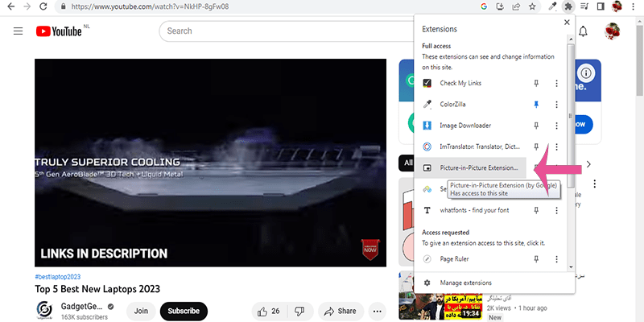Click the ColorZilla eyedropper in browser toolbar
The width and height of the screenshot is (644, 322).
click(552, 6)
